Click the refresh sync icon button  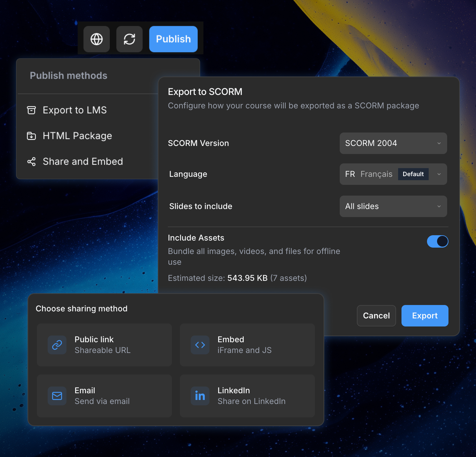click(x=130, y=39)
